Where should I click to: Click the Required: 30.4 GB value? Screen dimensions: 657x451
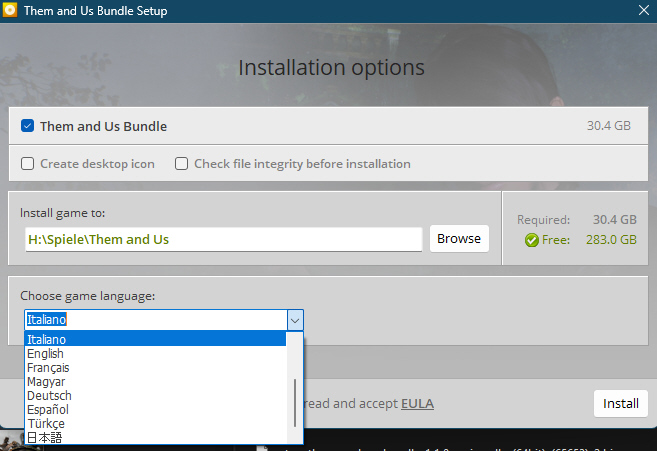point(615,220)
